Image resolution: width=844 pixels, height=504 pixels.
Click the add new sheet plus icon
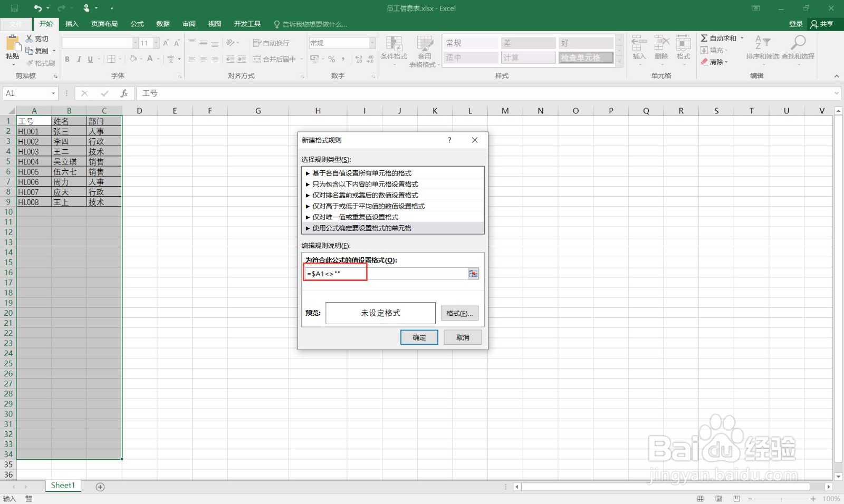100,487
